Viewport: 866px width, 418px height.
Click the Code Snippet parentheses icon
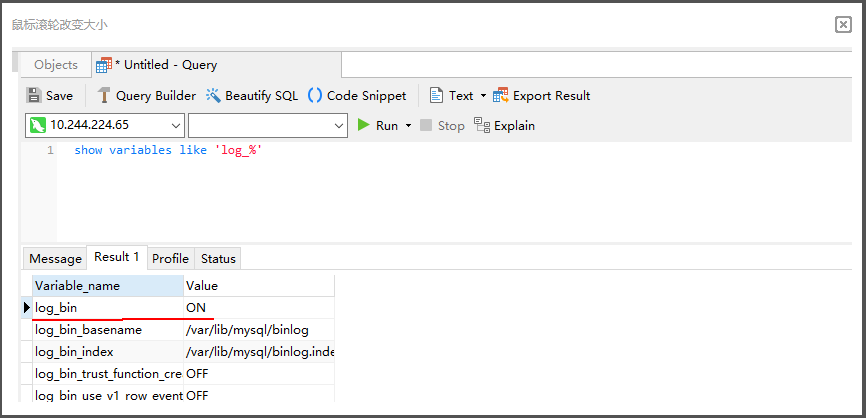pyautogui.click(x=315, y=96)
